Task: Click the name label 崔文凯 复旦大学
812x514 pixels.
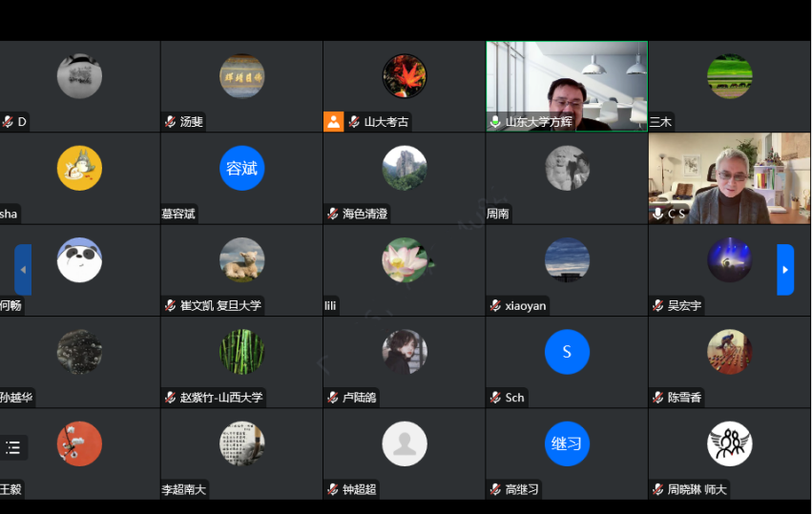Action: (x=220, y=306)
